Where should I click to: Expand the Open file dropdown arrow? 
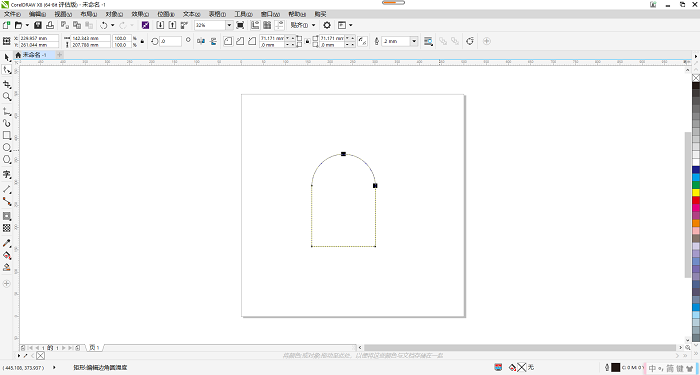coord(27,25)
